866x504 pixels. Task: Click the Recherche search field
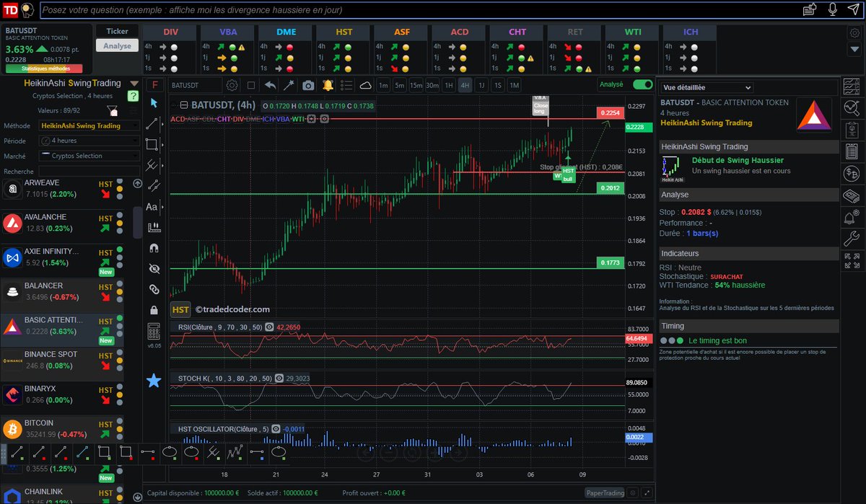pos(89,172)
